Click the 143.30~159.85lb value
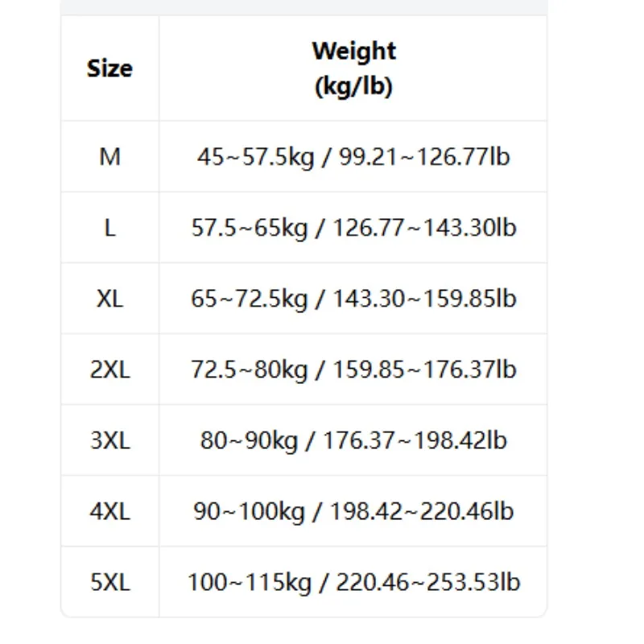Viewport: 644px width, 644px height. point(424,299)
